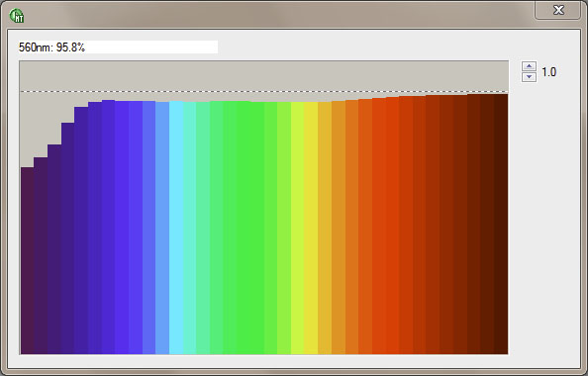Select the yellow spectrum bar

311,228
